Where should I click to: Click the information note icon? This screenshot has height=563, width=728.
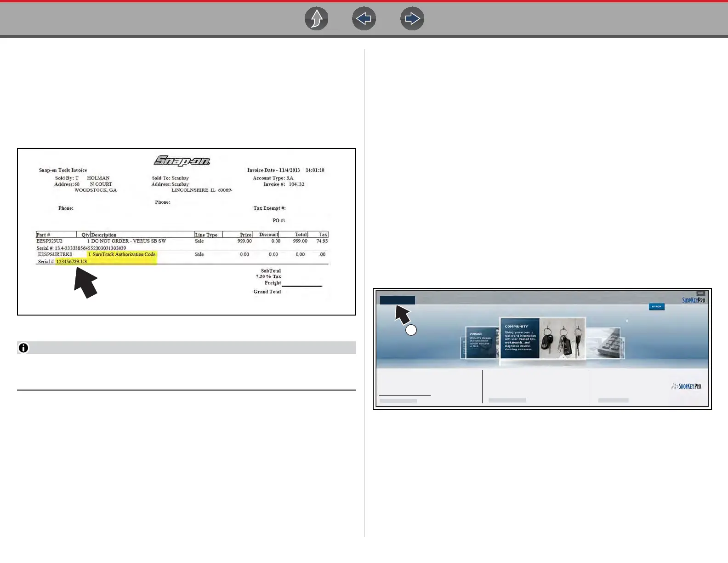tap(23, 348)
